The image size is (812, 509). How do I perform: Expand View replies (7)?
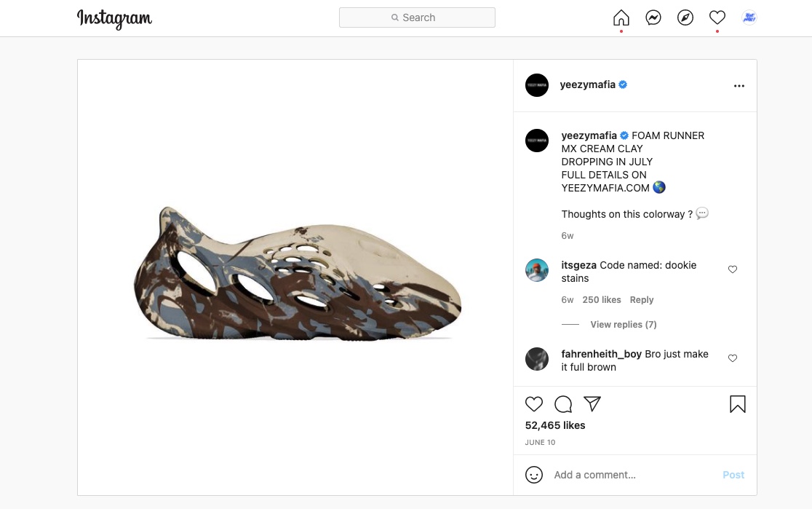pos(624,325)
